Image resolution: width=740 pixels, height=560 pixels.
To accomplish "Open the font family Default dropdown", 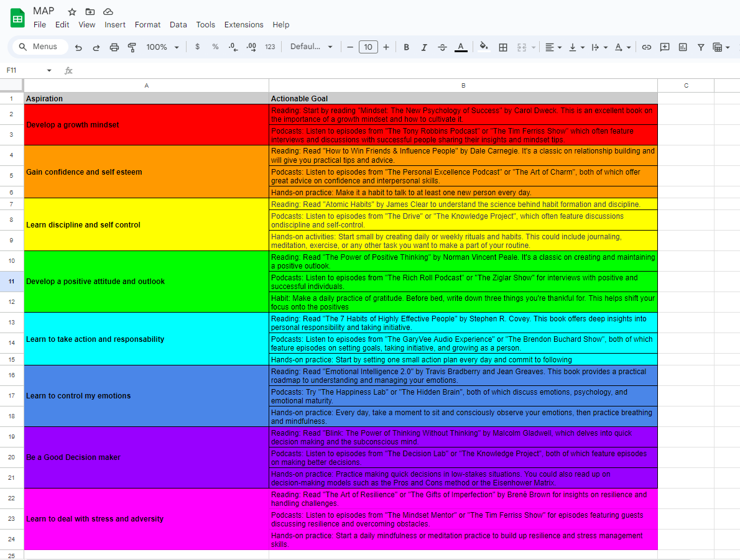I will 312,47.
